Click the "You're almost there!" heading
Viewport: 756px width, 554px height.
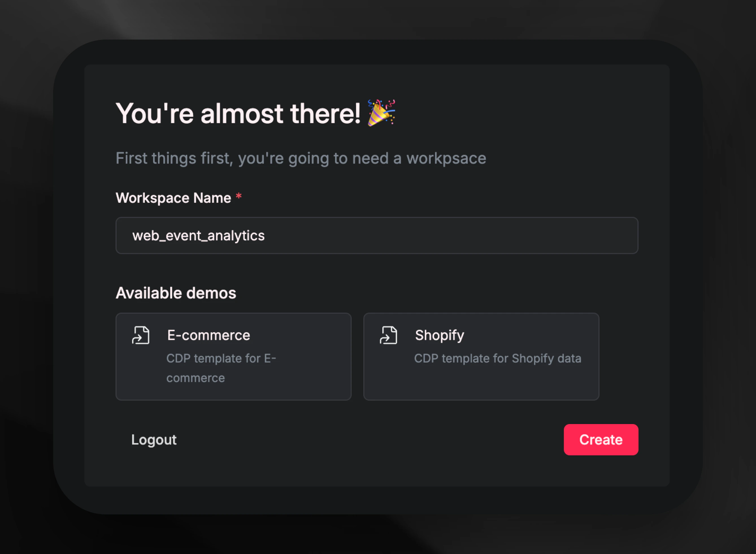[238, 113]
